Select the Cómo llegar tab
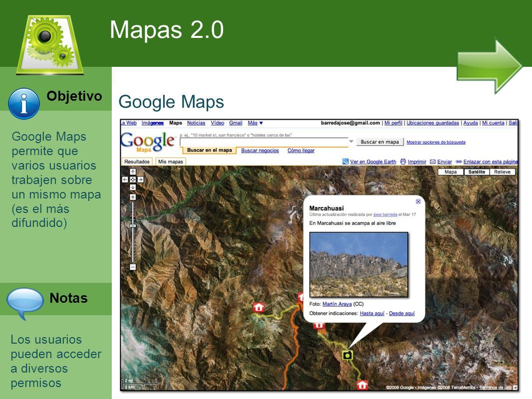Viewport: 532px width, 399px height. click(301, 151)
